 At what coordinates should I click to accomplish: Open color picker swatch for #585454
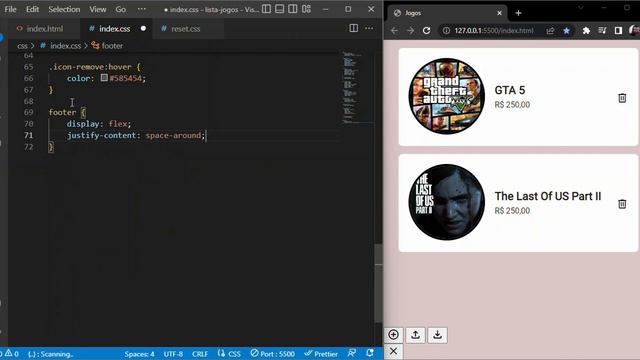tap(104, 78)
